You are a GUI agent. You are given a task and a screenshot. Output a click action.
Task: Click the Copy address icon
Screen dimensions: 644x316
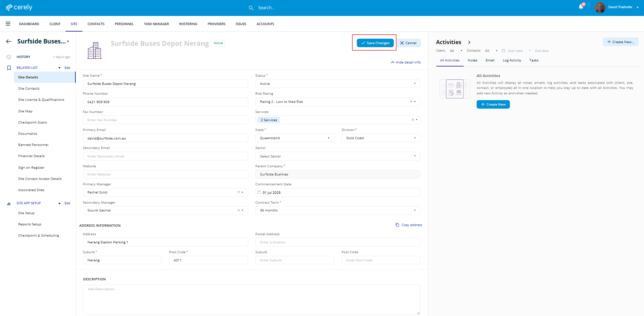tap(397, 225)
